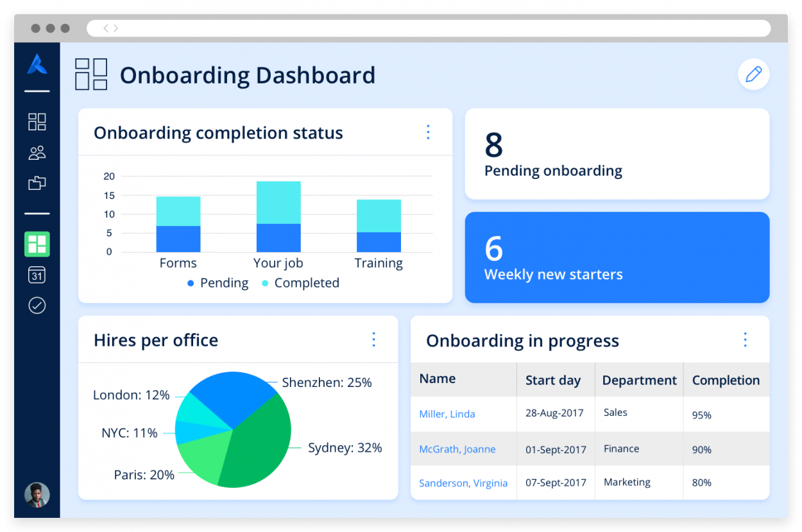Sort the table by Start day column

click(554, 380)
